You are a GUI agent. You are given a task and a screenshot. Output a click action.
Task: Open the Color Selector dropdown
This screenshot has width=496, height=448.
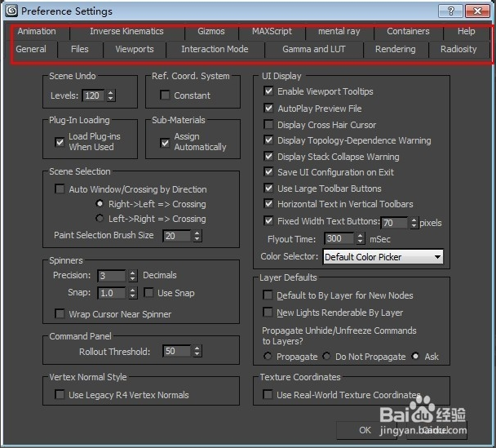pyautogui.click(x=383, y=256)
